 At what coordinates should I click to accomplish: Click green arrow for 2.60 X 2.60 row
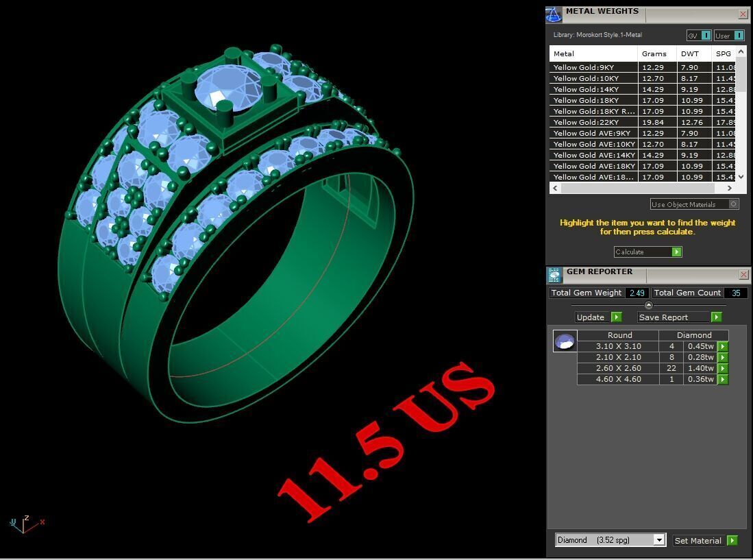coord(723,368)
